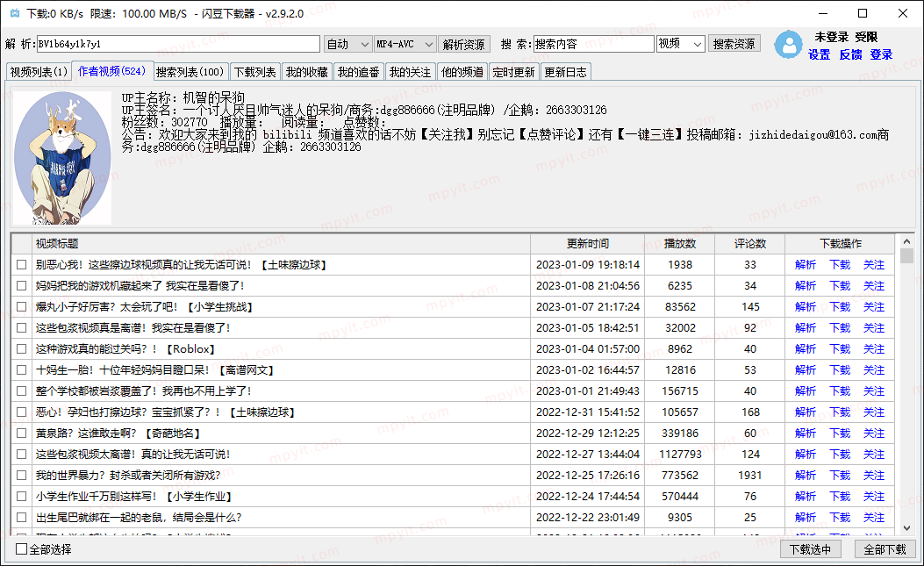This screenshot has height=566, width=924.
Task: Open the 搜索列表(100) tab
Action: (190, 72)
